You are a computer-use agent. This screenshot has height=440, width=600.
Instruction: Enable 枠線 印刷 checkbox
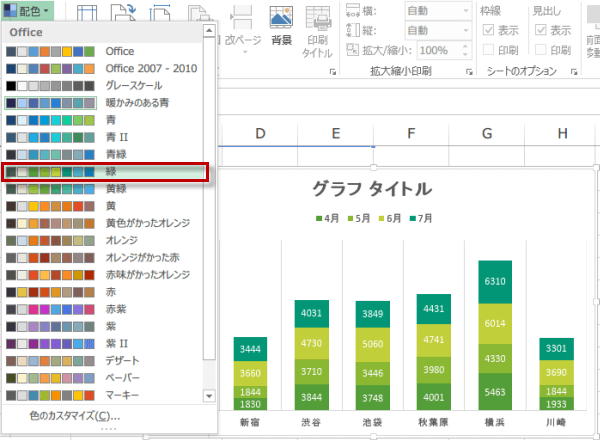pos(488,50)
